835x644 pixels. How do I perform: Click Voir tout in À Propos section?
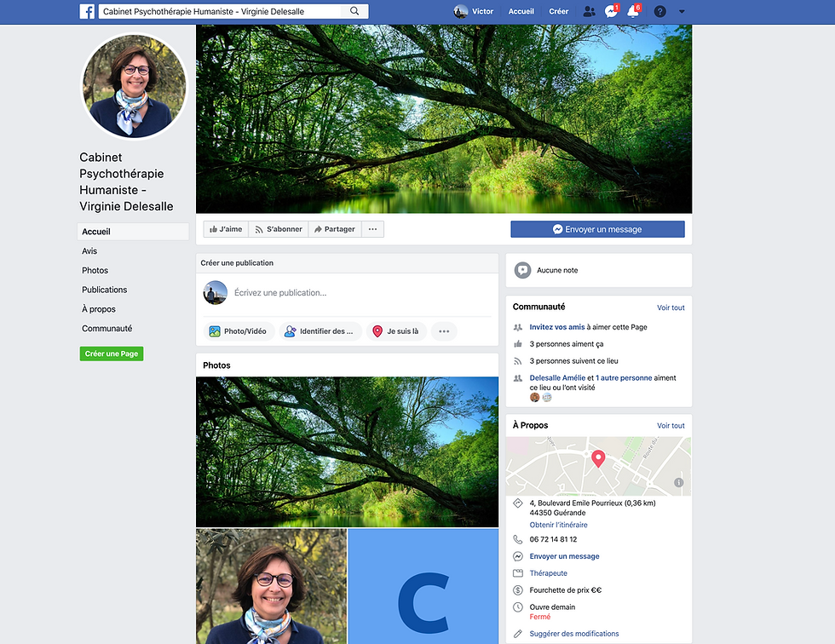[x=671, y=426]
